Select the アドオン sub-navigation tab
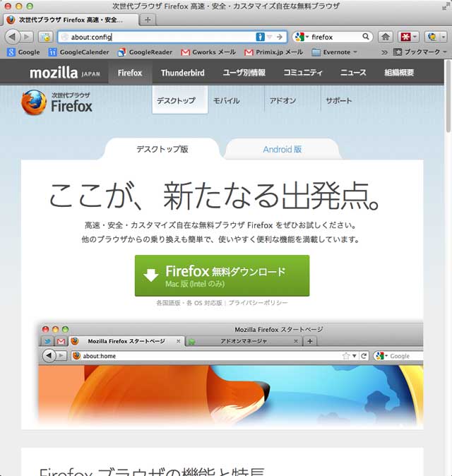Image resolution: width=452 pixels, height=476 pixels. point(282,100)
